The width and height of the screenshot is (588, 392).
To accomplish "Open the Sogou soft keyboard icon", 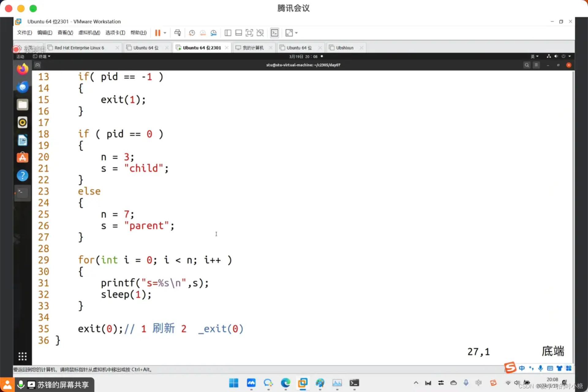I will coord(550,368).
